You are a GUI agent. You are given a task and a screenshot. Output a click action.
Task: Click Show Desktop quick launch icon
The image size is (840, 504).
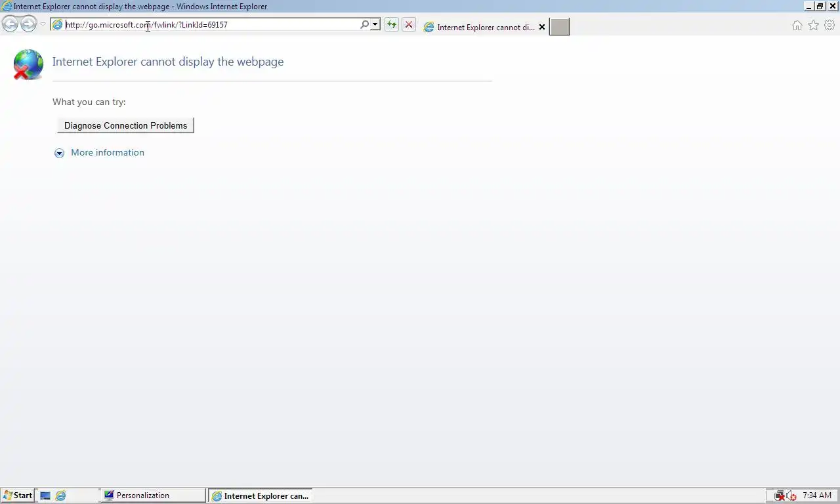pos(45,495)
